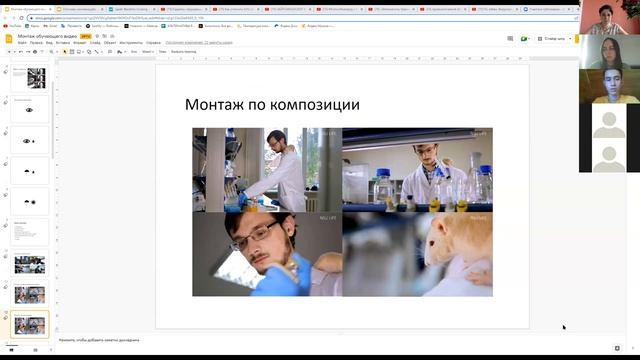Screen dimensions: 640x360
Task: Click the presentation title Монтаж обучающего видео
Action: 47,36
